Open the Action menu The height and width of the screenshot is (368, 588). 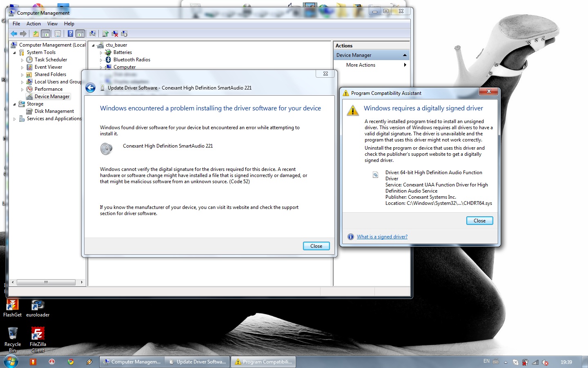click(33, 24)
